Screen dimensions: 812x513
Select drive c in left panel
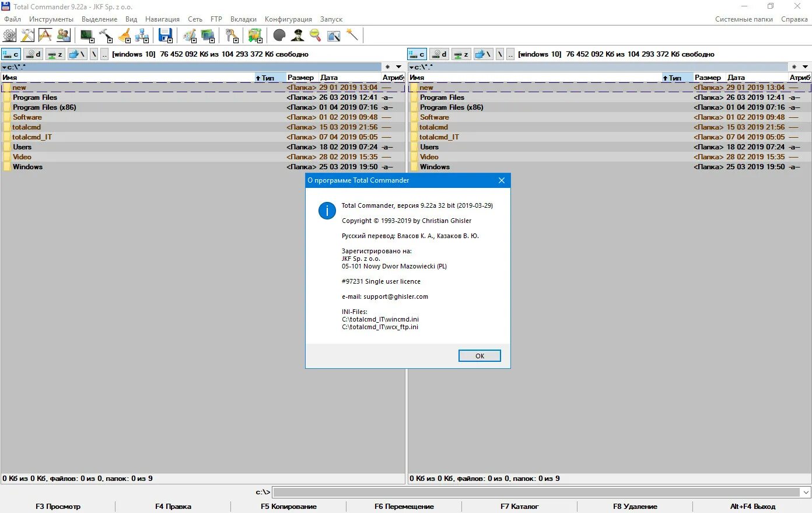tap(11, 54)
